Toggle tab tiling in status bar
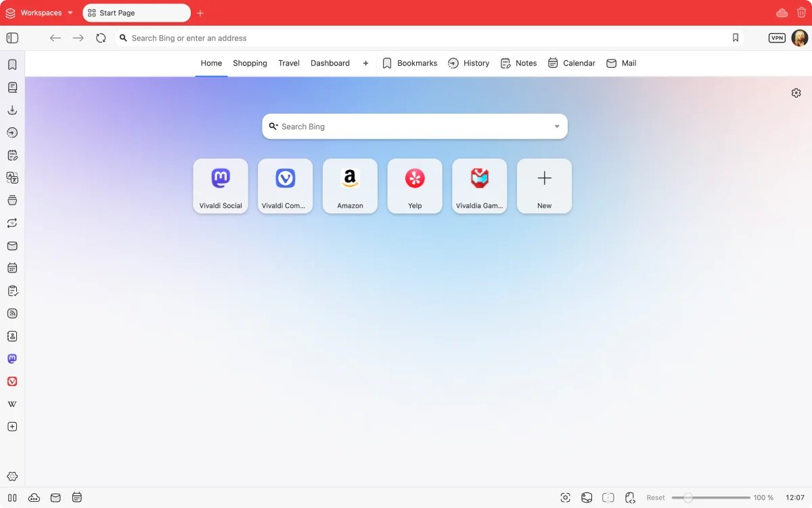Image resolution: width=812 pixels, height=508 pixels. pyautogui.click(x=608, y=498)
